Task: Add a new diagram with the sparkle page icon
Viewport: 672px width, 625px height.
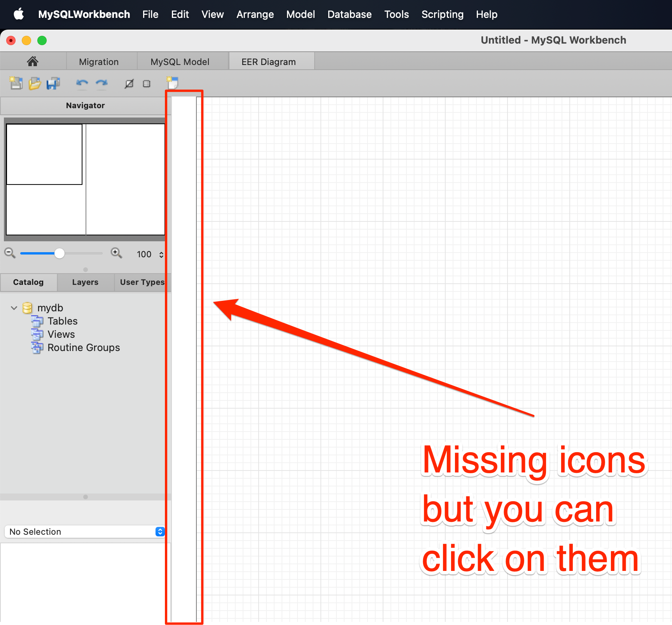Action: [172, 83]
